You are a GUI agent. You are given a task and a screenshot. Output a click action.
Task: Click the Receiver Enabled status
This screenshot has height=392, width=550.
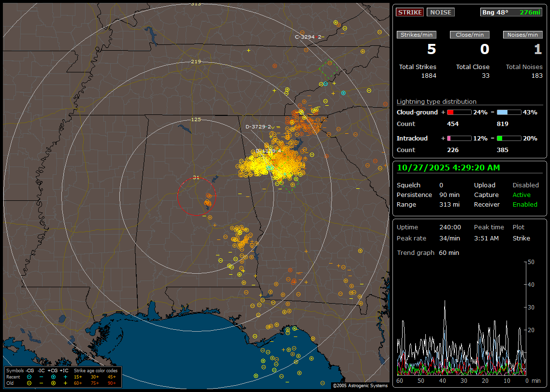[x=524, y=205]
